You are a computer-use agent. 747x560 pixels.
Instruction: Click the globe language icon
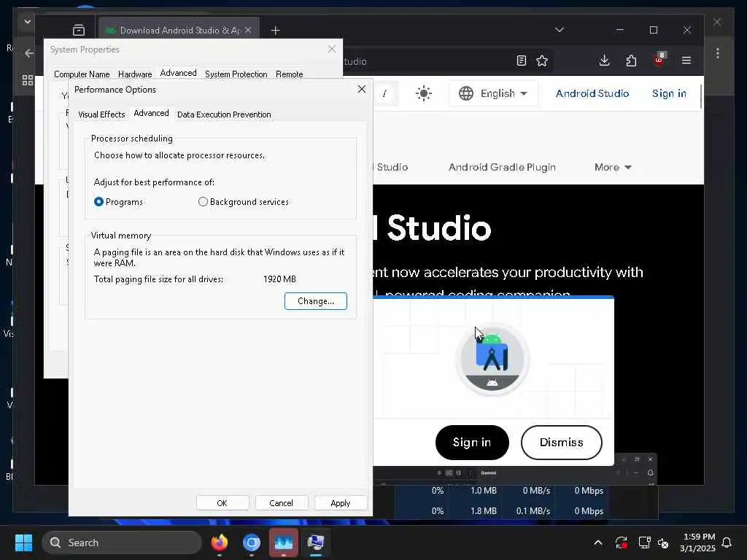coord(466,93)
